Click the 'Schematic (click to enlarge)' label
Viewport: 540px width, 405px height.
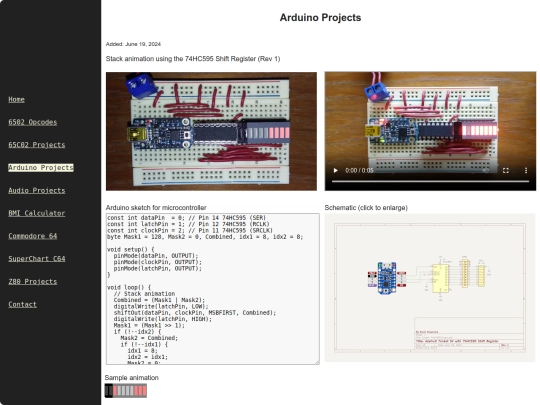[366, 208]
